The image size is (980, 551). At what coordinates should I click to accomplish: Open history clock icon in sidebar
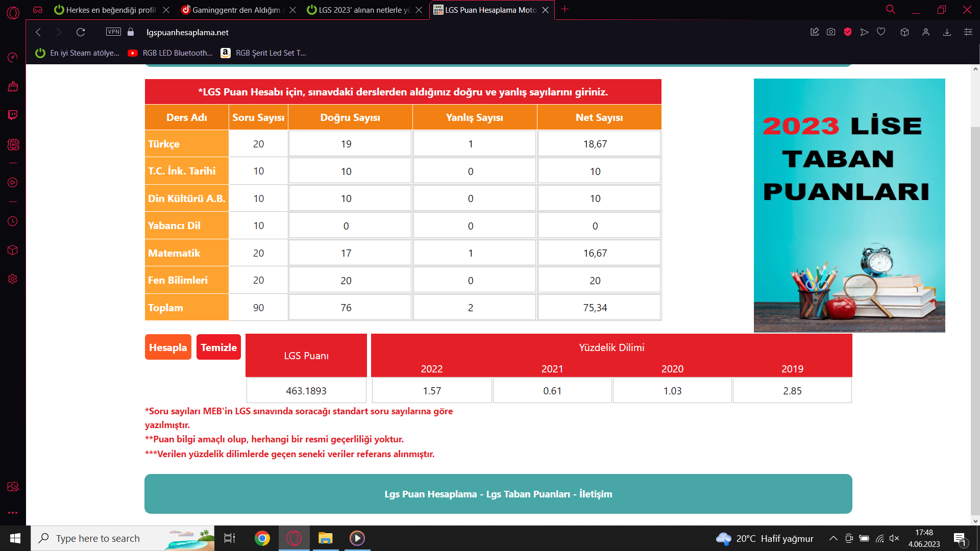[x=13, y=221]
